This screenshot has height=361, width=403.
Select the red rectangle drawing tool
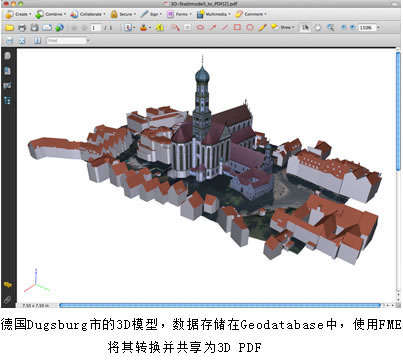(237, 27)
